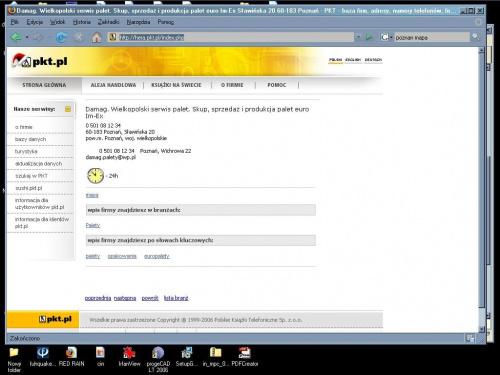This screenshot has height=375, width=500.
Task: Open the IrfanView desktop icon
Action: coord(129,357)
